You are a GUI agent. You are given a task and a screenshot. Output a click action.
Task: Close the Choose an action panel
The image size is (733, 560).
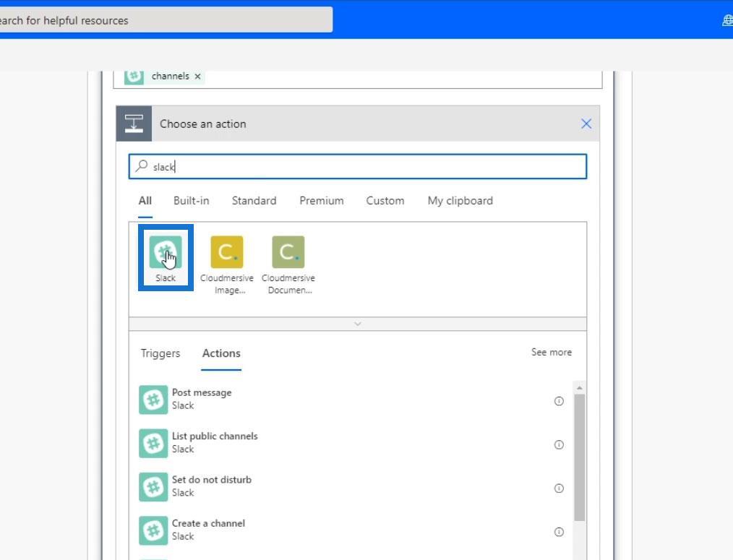pyautogui.click(x=586, y=124)
